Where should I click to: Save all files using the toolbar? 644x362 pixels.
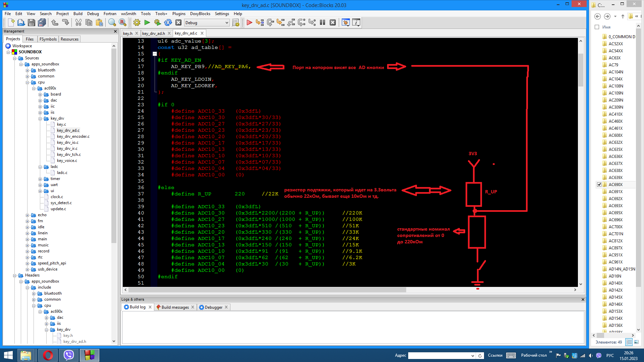pyautogui.click(x=42, y=22)
